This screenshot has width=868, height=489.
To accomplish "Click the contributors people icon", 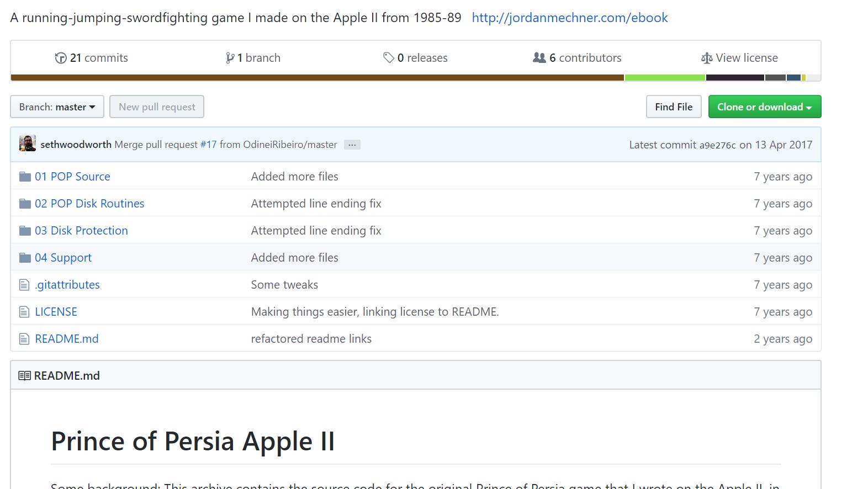I will click(539, 57).
